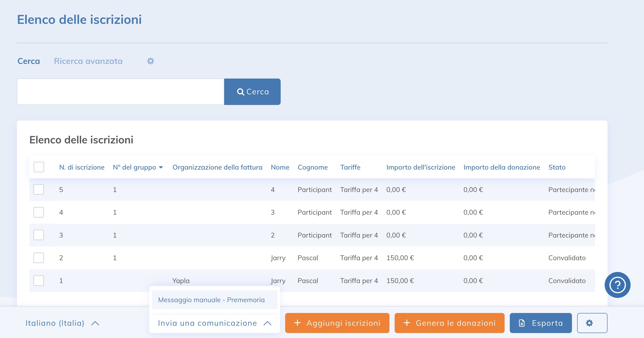
Task: Click the gear settings button next to Esporta
Action: (592, 323)
